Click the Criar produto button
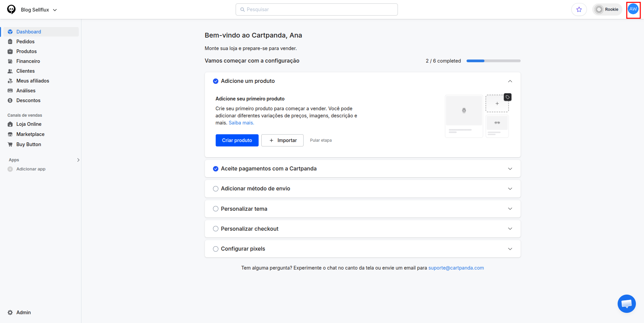The image size is (644, 323). pyautogui.click(x=237, y=140)
